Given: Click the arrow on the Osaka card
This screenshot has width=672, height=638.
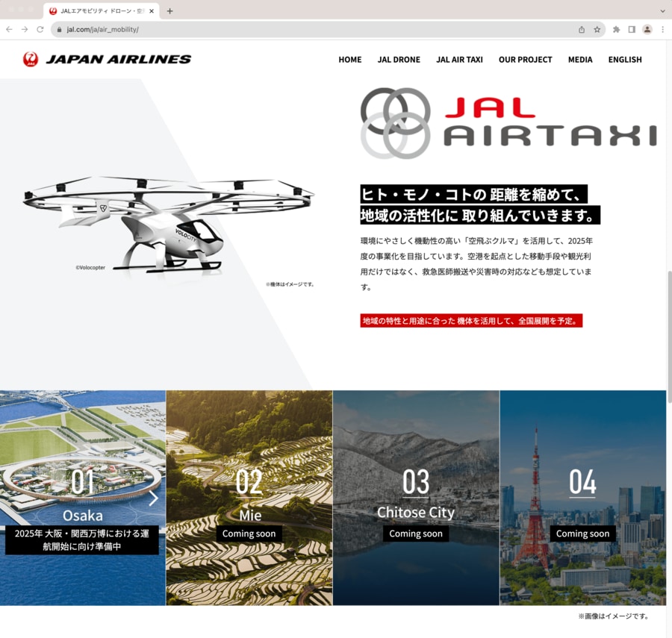Looking at the screenshot, I should (153, 498).
